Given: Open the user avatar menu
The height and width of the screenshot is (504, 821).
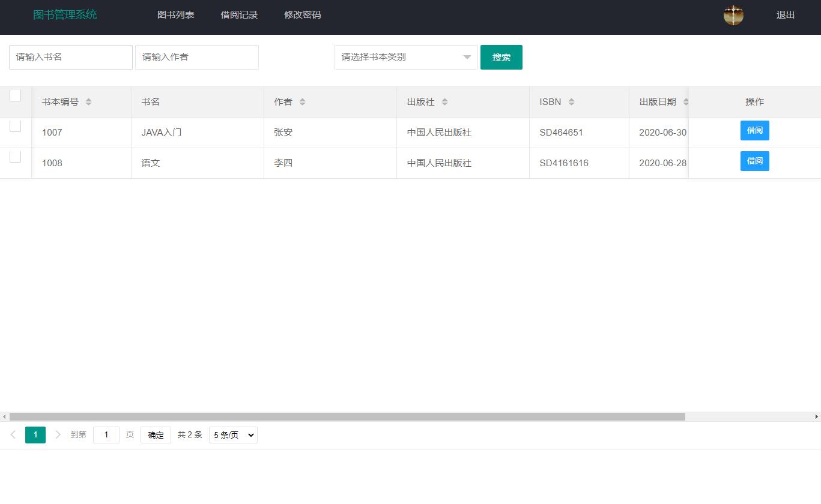Looking at the screenshot, I should click(x=733, y=15).
